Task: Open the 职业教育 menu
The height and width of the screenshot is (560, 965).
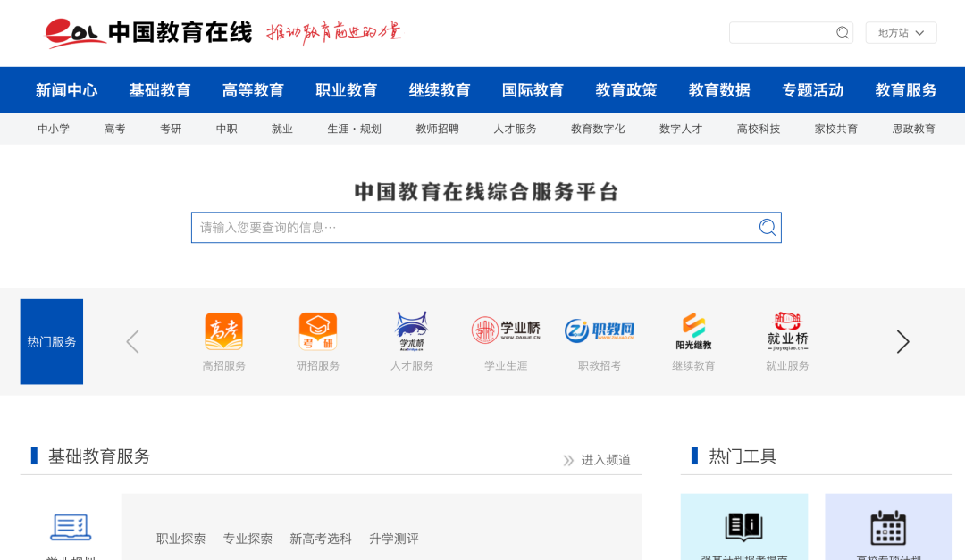Action: pos(347,90)
